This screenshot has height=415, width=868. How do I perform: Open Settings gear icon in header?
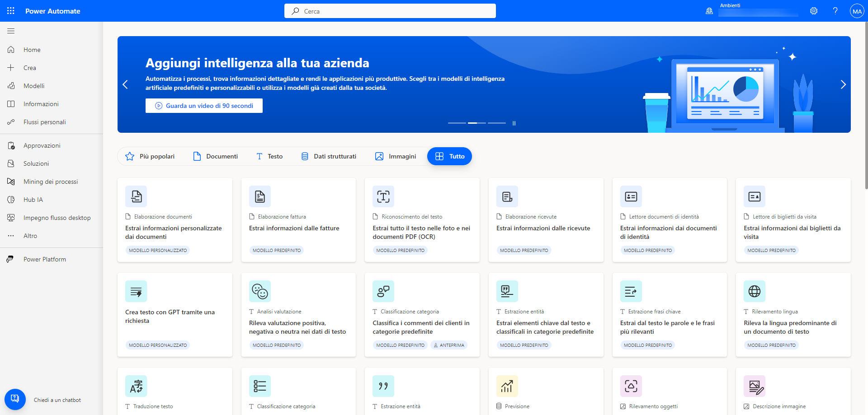coord(814,11)
